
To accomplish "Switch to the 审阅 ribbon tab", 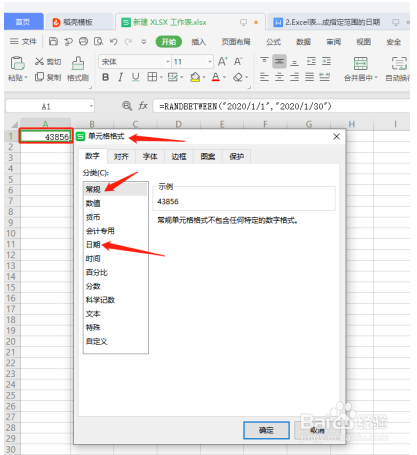I will point(334,42).
